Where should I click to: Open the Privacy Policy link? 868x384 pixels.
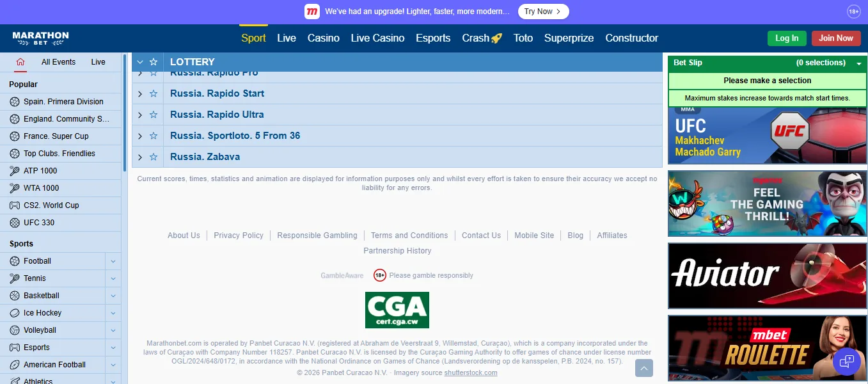pos(239,236)
